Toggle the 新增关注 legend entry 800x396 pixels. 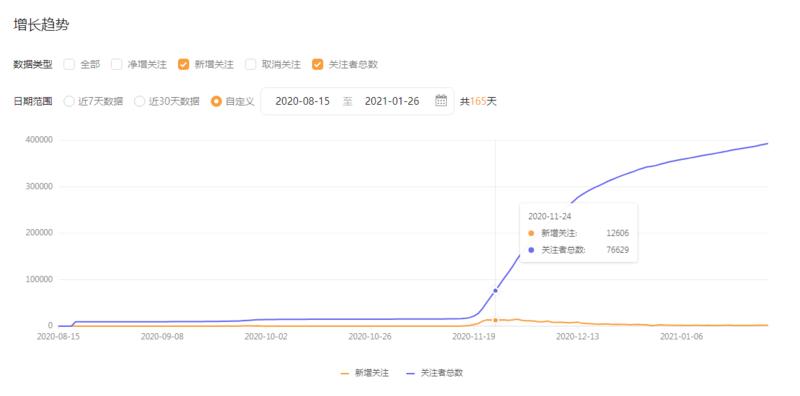[x=364, y=373]
